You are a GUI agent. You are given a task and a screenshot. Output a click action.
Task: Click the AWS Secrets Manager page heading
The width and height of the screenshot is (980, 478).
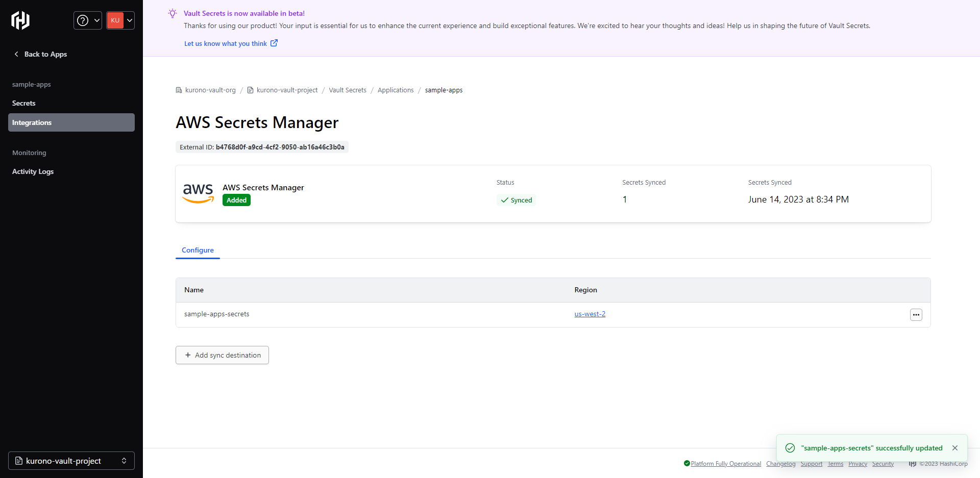click(x=257, y=122)
